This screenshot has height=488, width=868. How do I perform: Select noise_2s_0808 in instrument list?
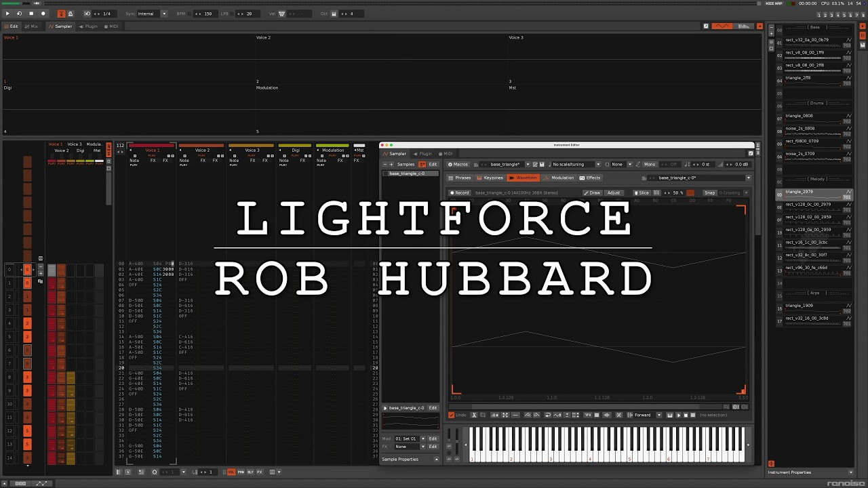(814, 131)
